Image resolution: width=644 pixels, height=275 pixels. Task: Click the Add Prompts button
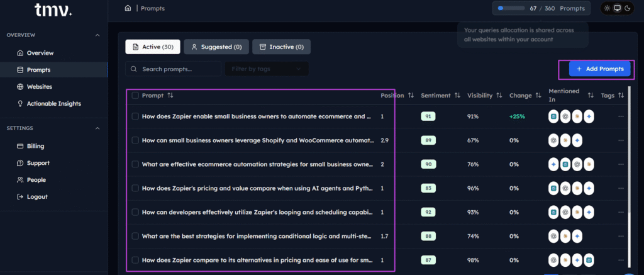point(599,69)
